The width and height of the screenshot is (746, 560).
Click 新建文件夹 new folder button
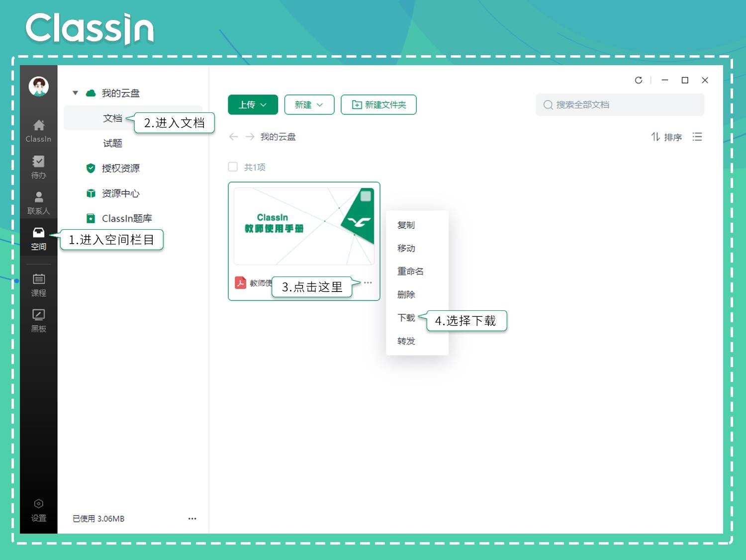[378, 104]
